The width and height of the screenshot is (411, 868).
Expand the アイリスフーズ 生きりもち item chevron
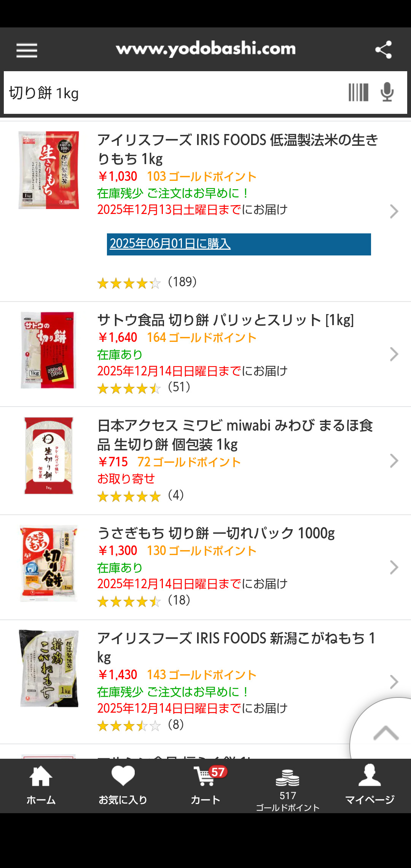click(x=394, y=211)
